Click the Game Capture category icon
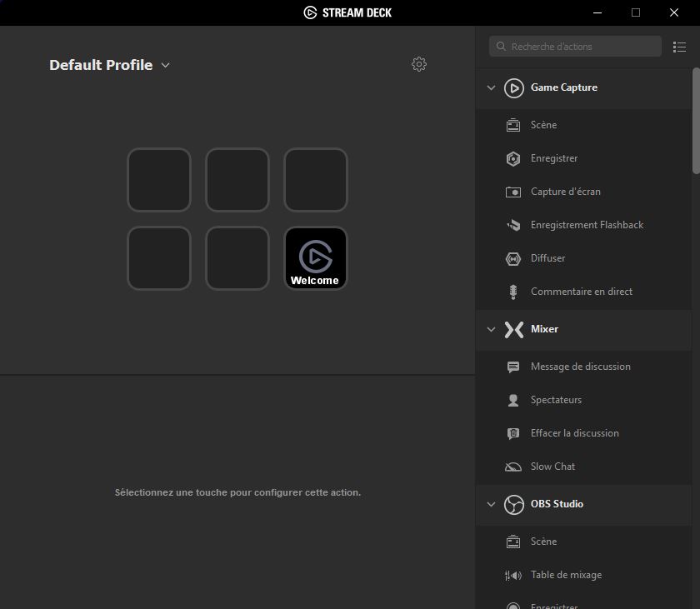 pyautogui.click(x=514, y=87)
